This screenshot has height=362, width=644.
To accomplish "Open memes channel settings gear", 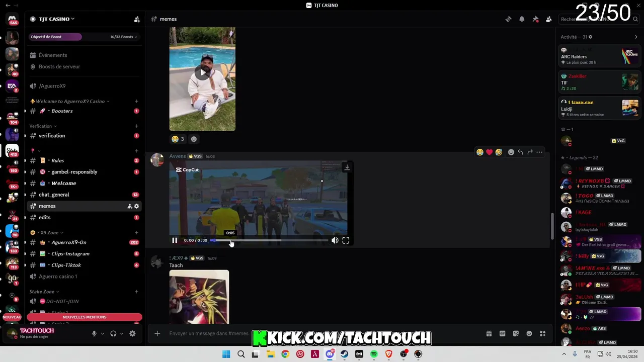I will [136, 206].
